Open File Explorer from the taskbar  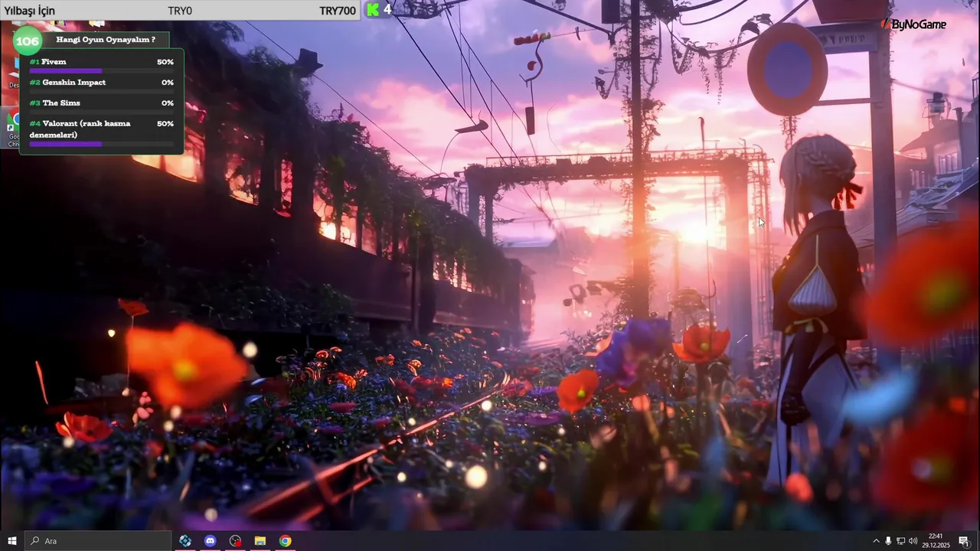click(260, 541)
